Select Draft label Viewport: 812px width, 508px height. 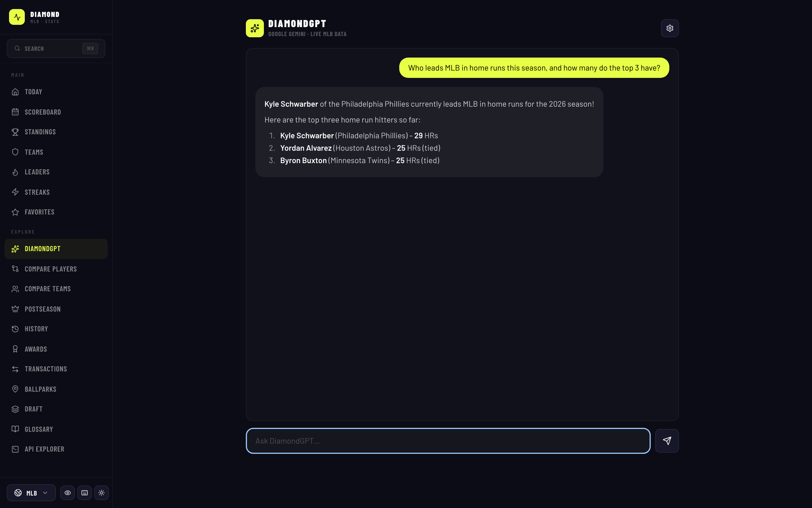coord(34,409)
